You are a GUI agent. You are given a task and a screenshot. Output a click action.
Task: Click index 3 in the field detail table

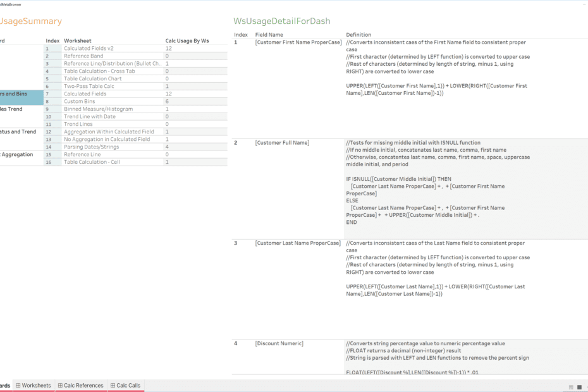pyautogui.click(x=235, y=243)
